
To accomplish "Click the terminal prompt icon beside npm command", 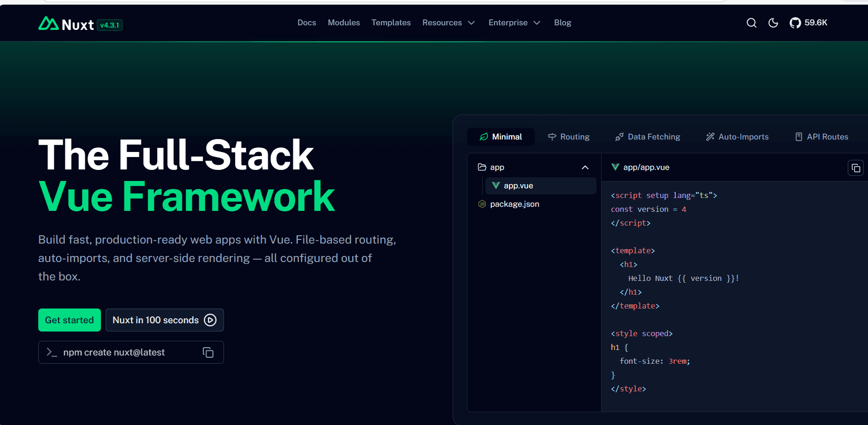I will pyautogui.click(x=52, y=352).
